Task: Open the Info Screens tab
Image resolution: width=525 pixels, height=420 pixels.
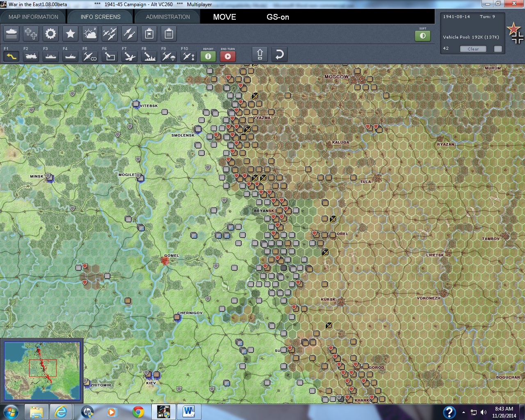Action: coord(100,17)
